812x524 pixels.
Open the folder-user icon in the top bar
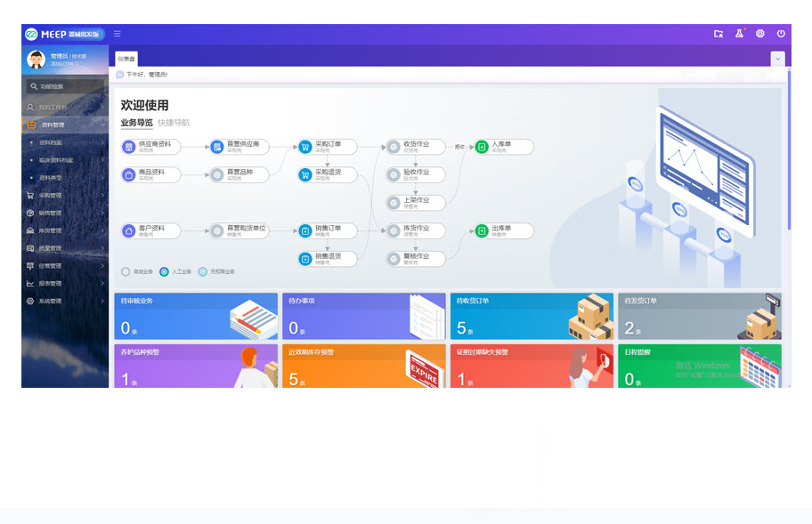[x=719, y=34]
